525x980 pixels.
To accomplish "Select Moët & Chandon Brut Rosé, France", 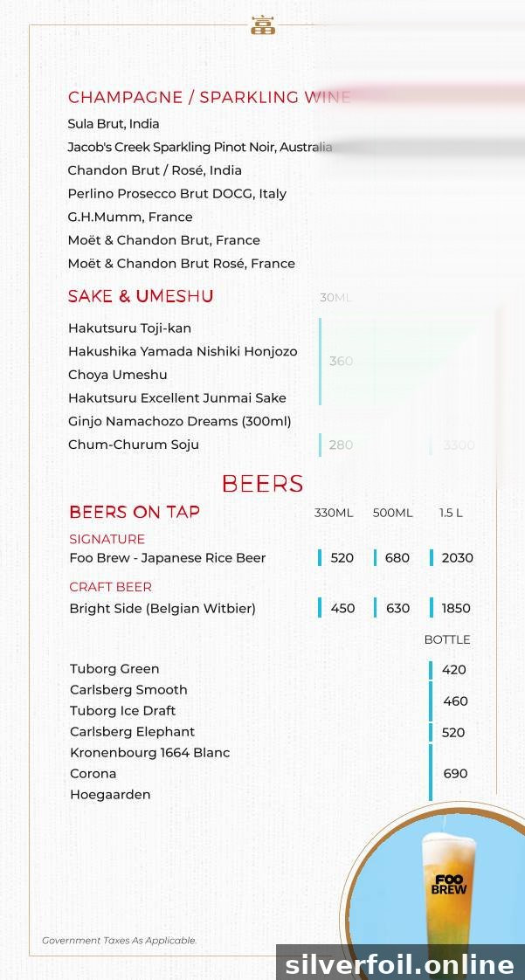I will pos(181,264).
